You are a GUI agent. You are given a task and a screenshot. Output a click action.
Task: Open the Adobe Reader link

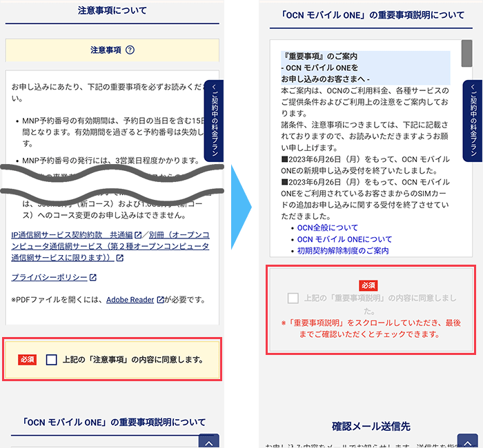tap(130, 300)
